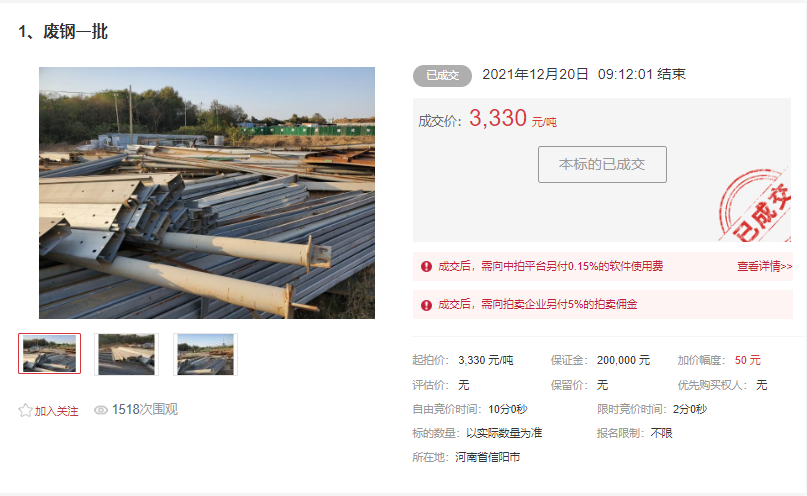Click the 50 元 bid increment value

[747, 360]
